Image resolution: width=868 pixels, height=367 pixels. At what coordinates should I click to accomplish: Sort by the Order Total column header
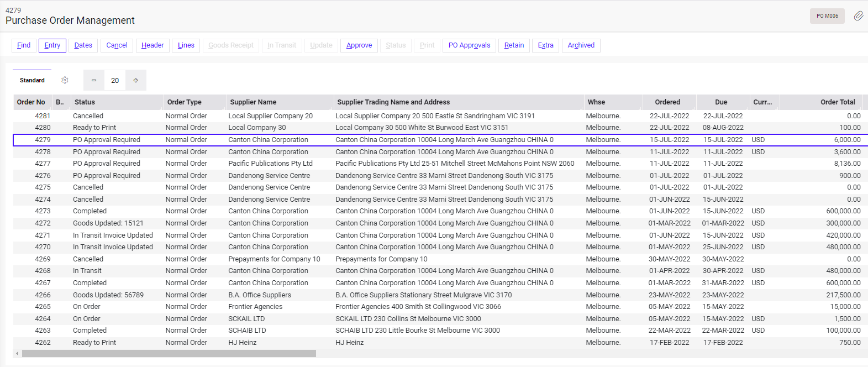click(x=837, y=102)
